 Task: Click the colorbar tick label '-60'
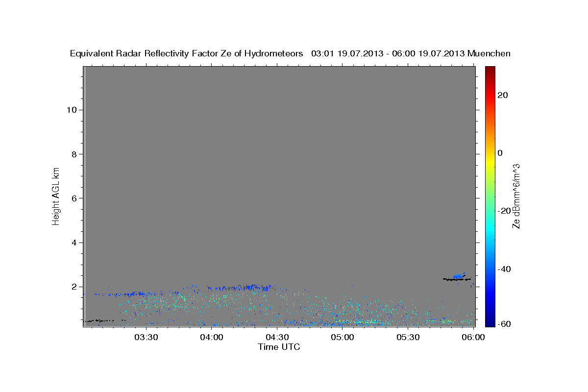coord(504,324)
